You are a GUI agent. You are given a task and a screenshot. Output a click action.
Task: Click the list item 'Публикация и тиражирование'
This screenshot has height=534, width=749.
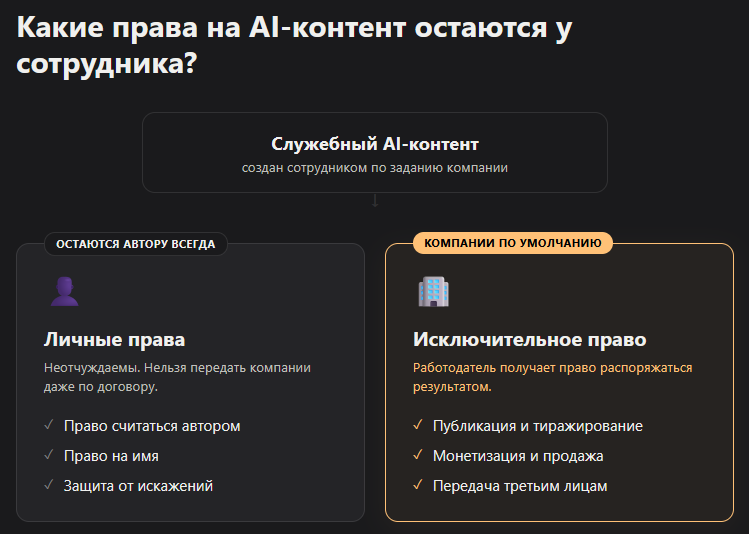point(538,426)
